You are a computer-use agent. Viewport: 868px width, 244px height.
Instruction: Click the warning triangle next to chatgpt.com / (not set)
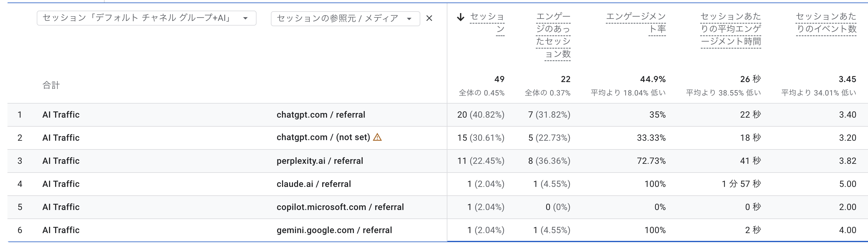377,137
